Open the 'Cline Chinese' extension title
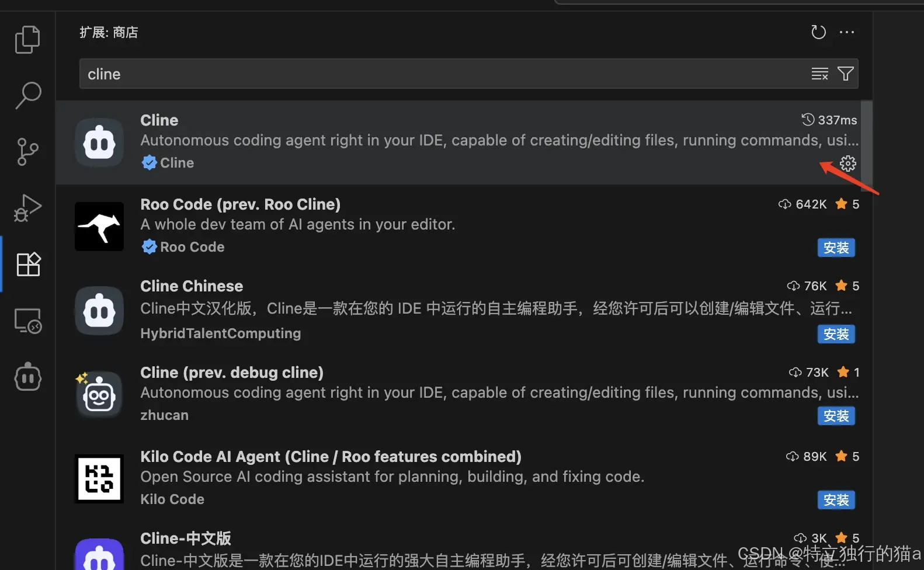 pyautogui.click(x=192, y=286)
